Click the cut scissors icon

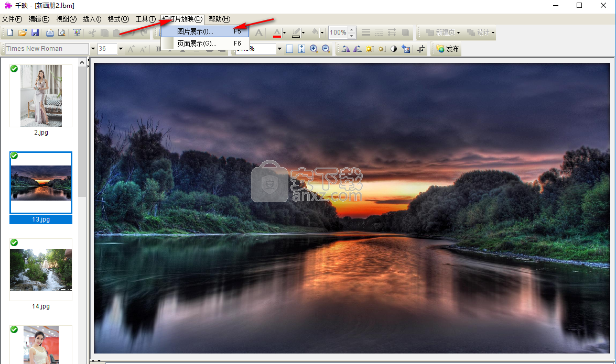click(x=92, y=32)
